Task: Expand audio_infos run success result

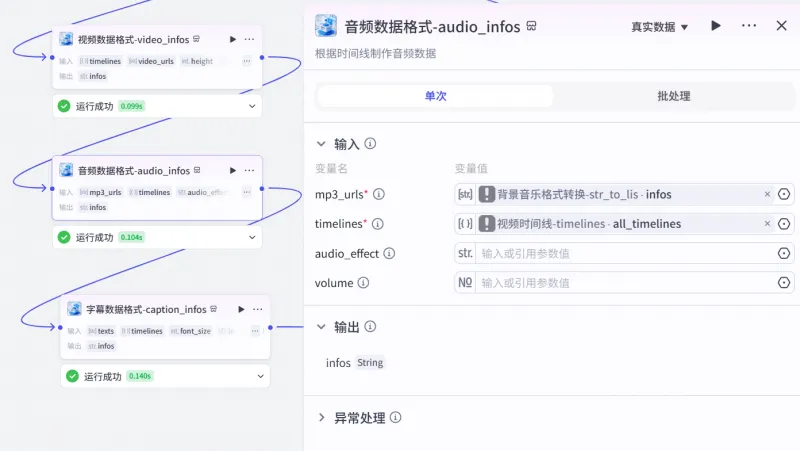Action: [252, 237]
